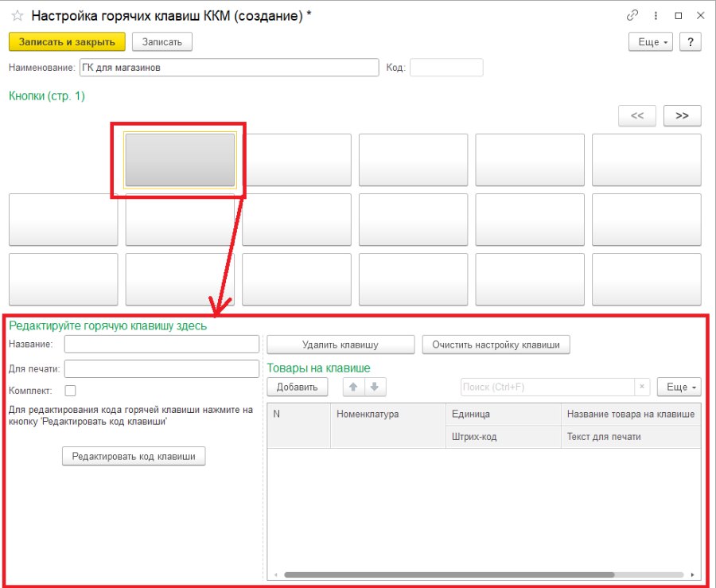Viewport: 716px width, 588px height.
Task: Move product row up with arrow icon
Action: [x=353, y=387]
